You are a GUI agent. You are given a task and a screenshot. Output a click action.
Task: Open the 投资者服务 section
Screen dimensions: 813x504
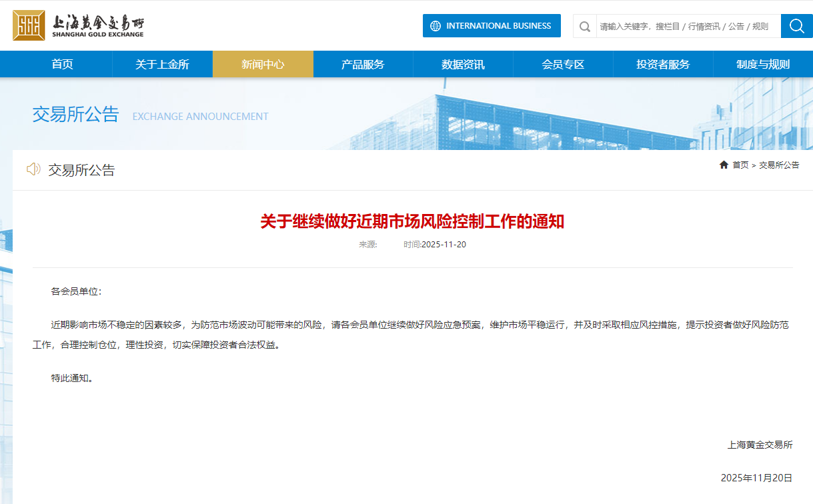(662, 63)
